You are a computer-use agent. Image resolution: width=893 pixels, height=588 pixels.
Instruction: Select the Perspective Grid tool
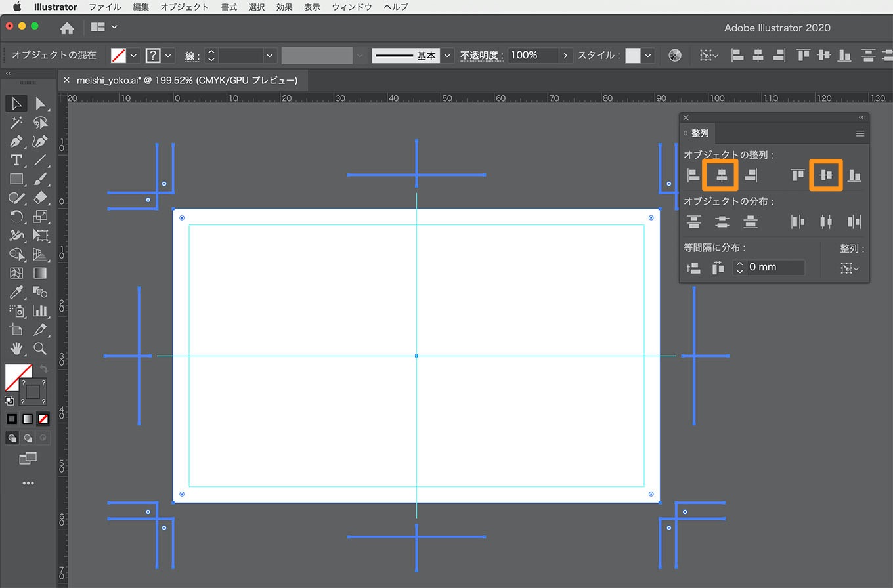41,254
